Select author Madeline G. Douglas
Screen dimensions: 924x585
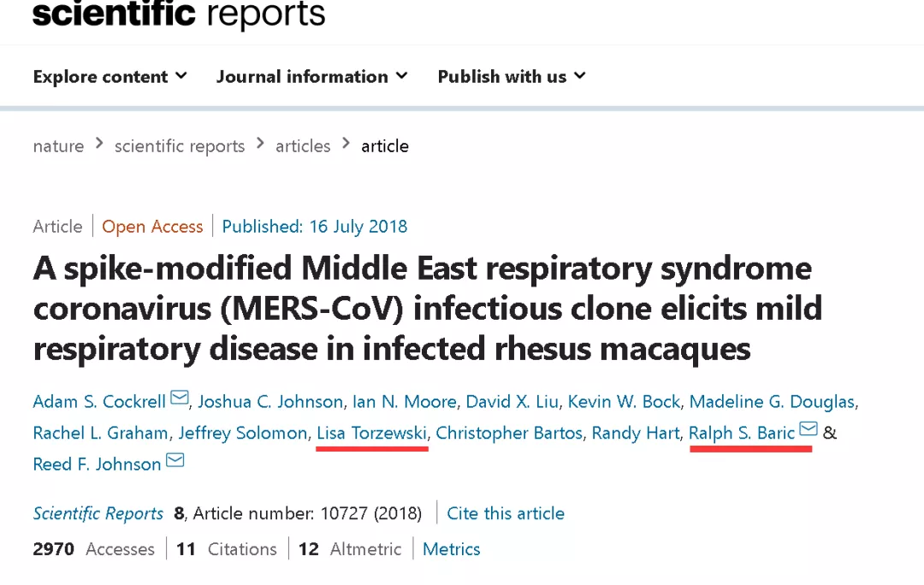(x=772, y=401)
